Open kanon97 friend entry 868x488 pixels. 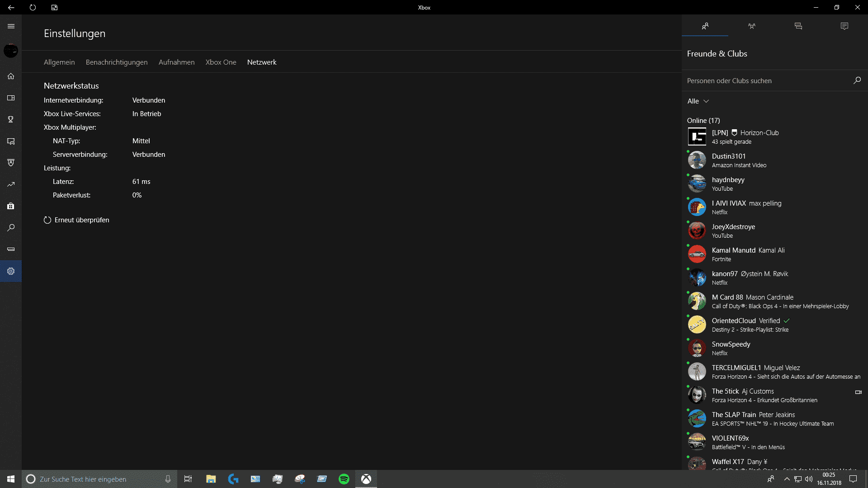tap(775, 278)
